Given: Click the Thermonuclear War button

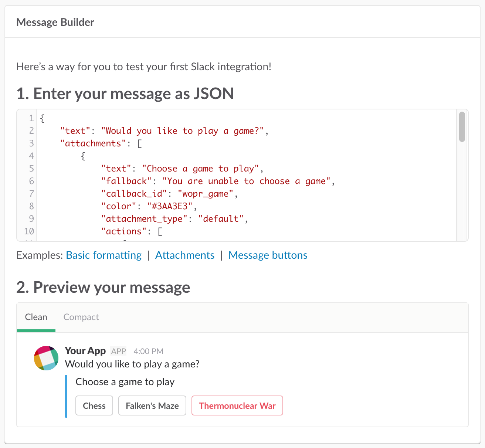Looking at the screenshot, I should (237, 405).
